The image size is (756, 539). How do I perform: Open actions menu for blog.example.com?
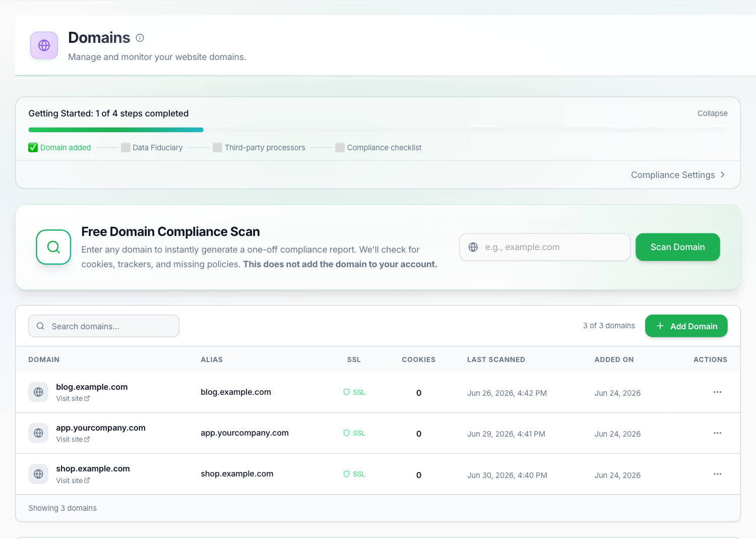[718, 392]
